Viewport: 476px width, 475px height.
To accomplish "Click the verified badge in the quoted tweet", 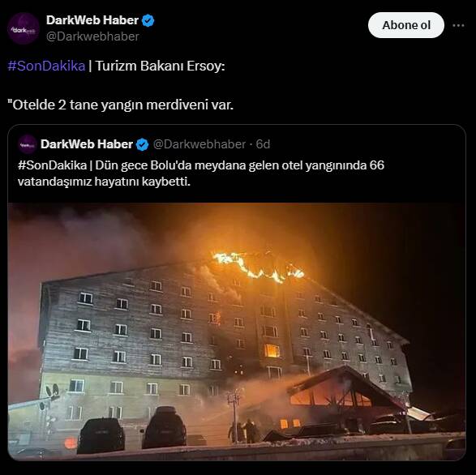I will pos(142,144).
